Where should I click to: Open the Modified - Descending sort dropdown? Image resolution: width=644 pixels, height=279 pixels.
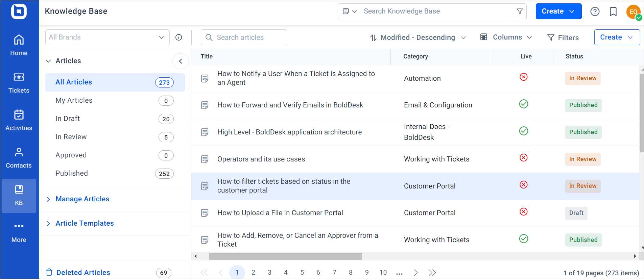point(418,37)
